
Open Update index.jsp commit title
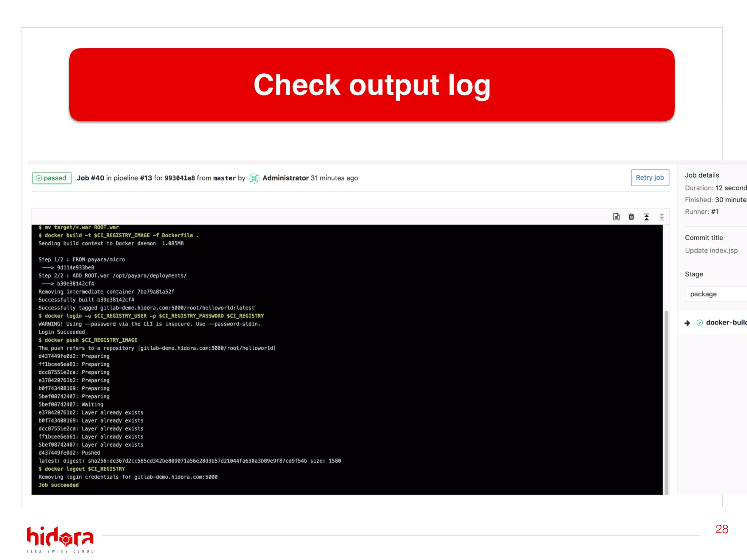pyautogui.click(x=711, y=250)
